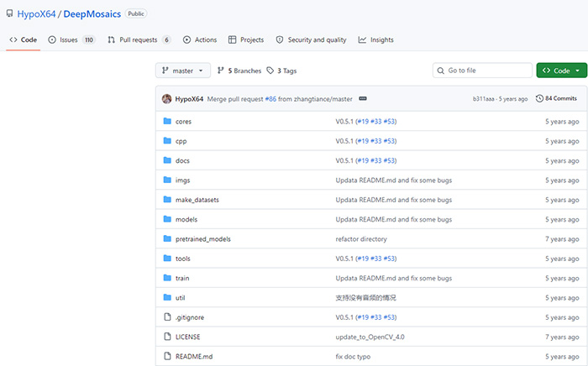Open the make_datasets folder name
Screen dimensions: 588x366
click(x=197, y=200)
